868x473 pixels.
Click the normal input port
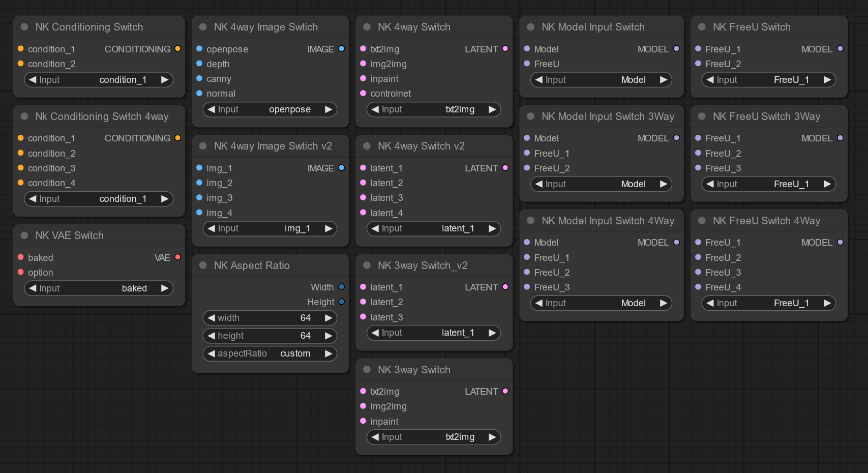[199, 93]
